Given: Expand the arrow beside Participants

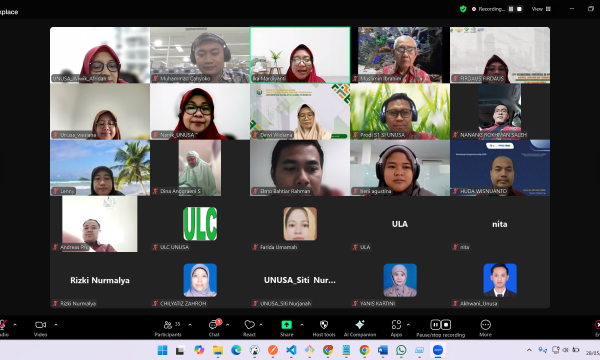Looking at the screenshot, I should pyautogui.click(x=190, y=325).
